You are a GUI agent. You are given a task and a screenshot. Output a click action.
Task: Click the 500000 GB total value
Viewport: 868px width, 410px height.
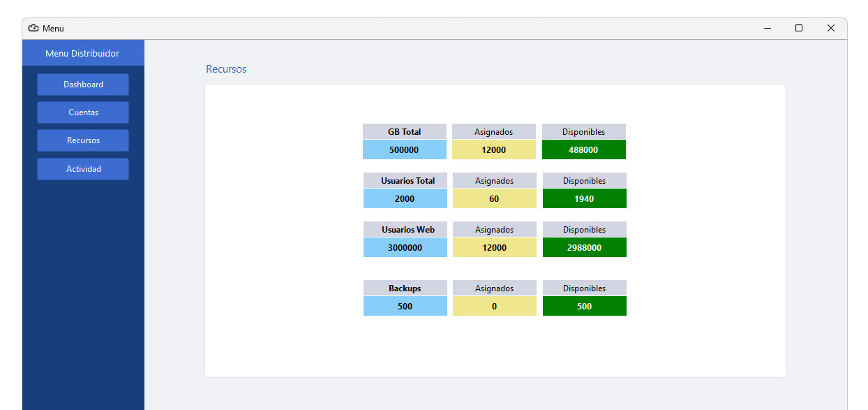pos(405,149)
